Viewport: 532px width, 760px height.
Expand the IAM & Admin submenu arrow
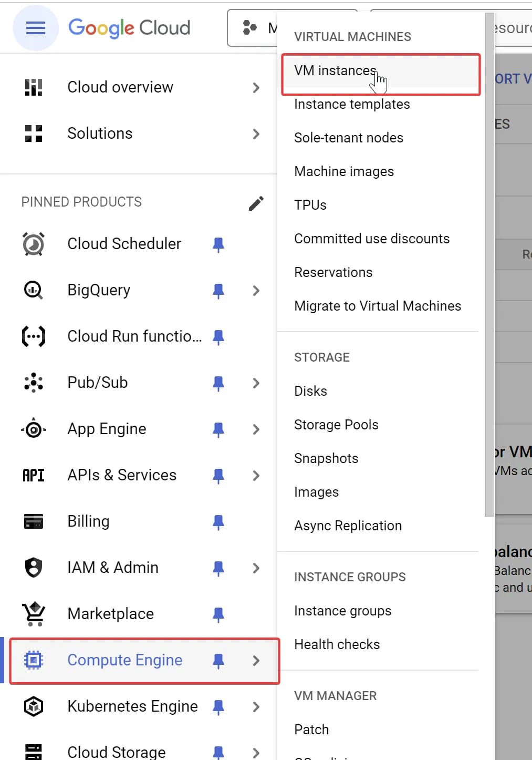coord(256,568)
